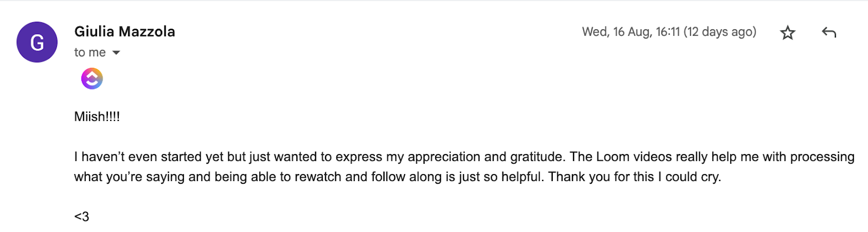Click the "<3" heart text
Screen dimensions: 868x232
[82, 217]
